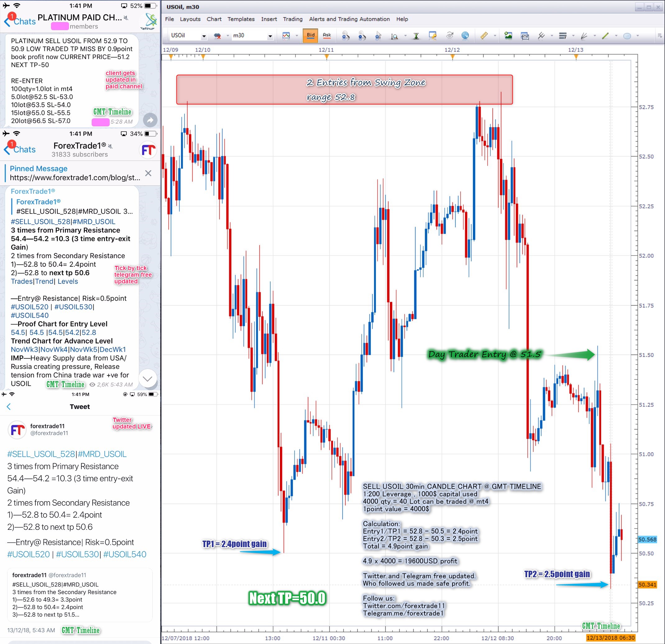Click the 50.341 orange price label

pyautogui.click(x=647, y=584)
